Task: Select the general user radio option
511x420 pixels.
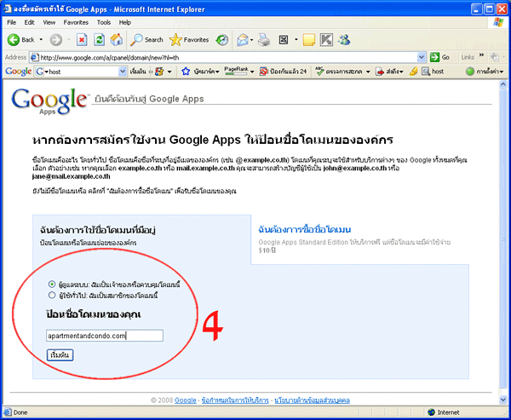Action: click(51, 295)
